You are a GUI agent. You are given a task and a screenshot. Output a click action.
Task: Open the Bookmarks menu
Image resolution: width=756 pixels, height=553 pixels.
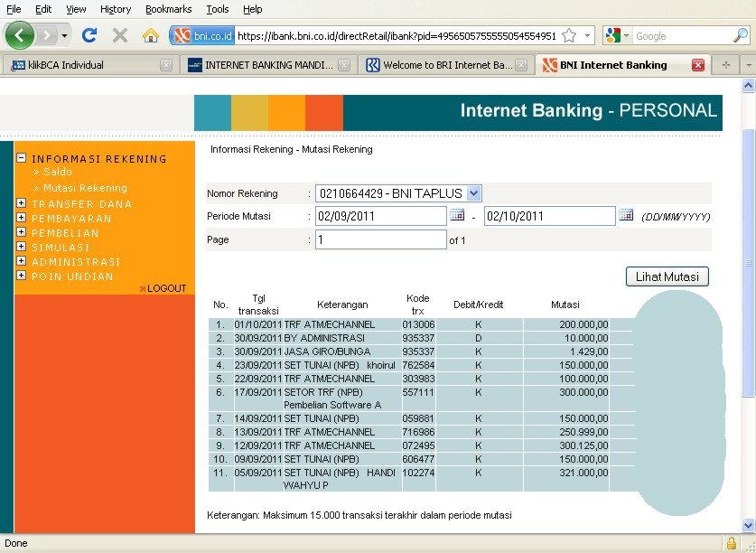(x=168, y=9)
